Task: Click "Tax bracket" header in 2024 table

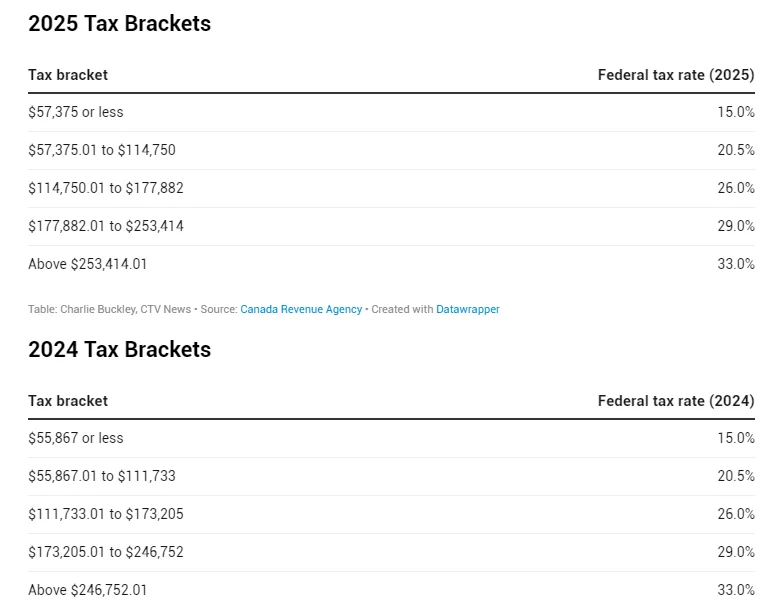Action: point(68,401)
